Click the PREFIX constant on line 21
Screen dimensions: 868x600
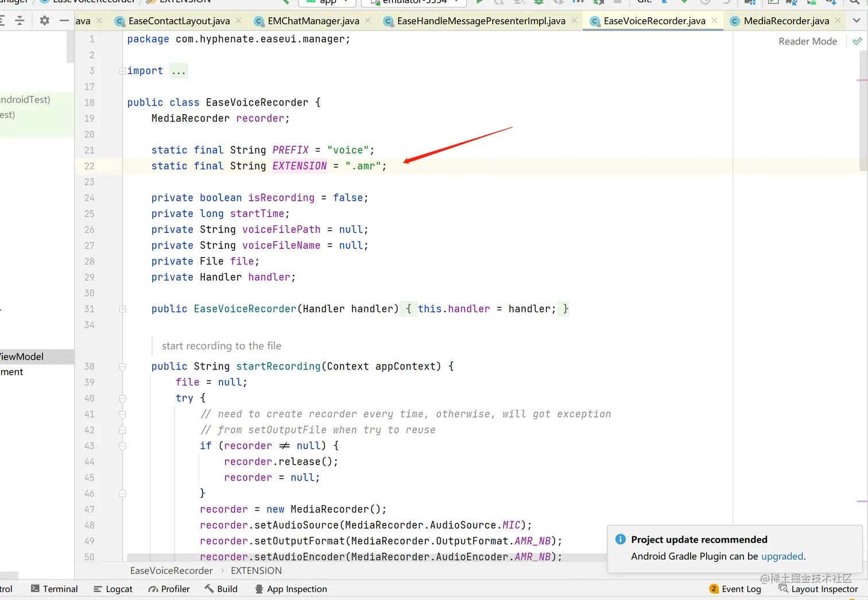290,150
